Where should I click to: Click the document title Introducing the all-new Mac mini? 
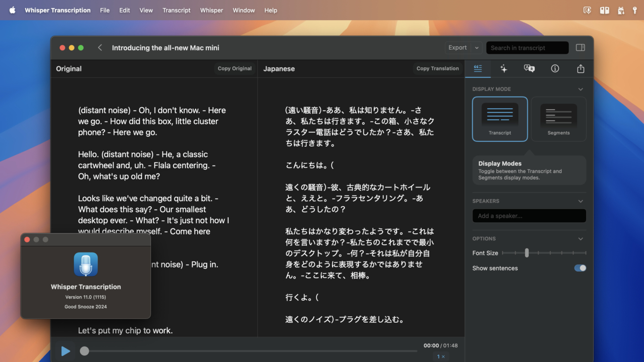pyautogui.click(x=166, y=48)
